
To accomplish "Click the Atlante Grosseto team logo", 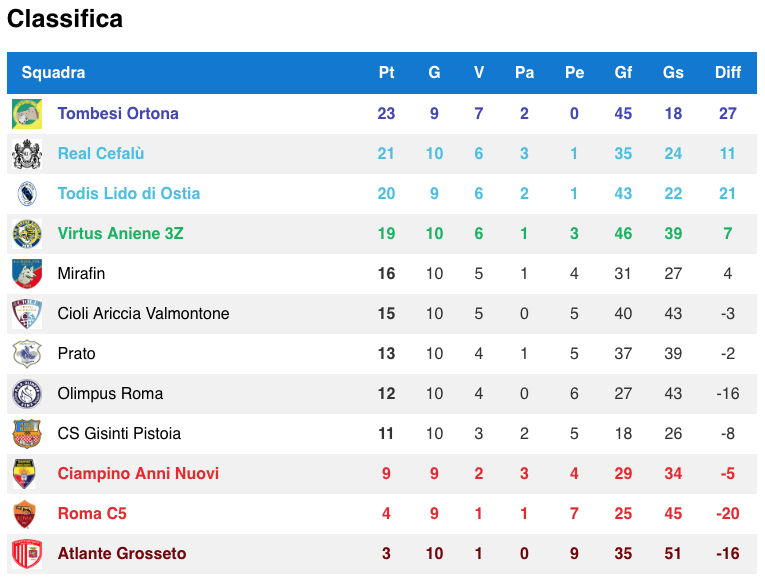I will 27,554.
